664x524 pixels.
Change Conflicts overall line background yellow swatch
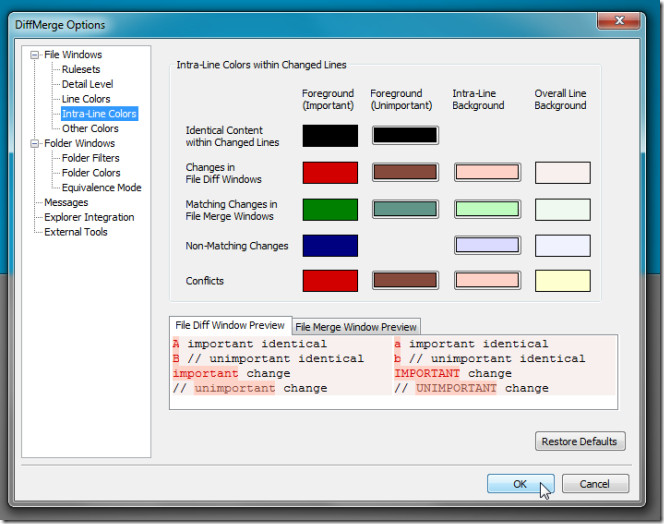coord(563,281)
